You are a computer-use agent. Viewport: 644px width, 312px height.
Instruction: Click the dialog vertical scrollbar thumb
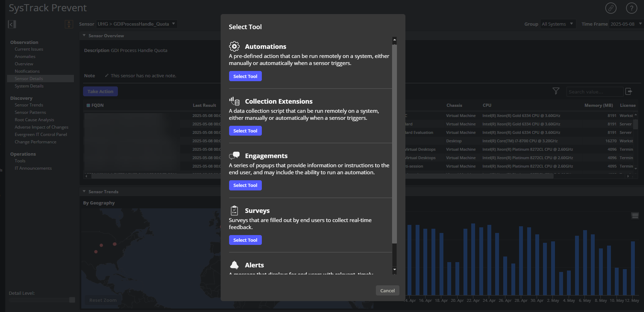pyautogui.click(x=394, y=143)
